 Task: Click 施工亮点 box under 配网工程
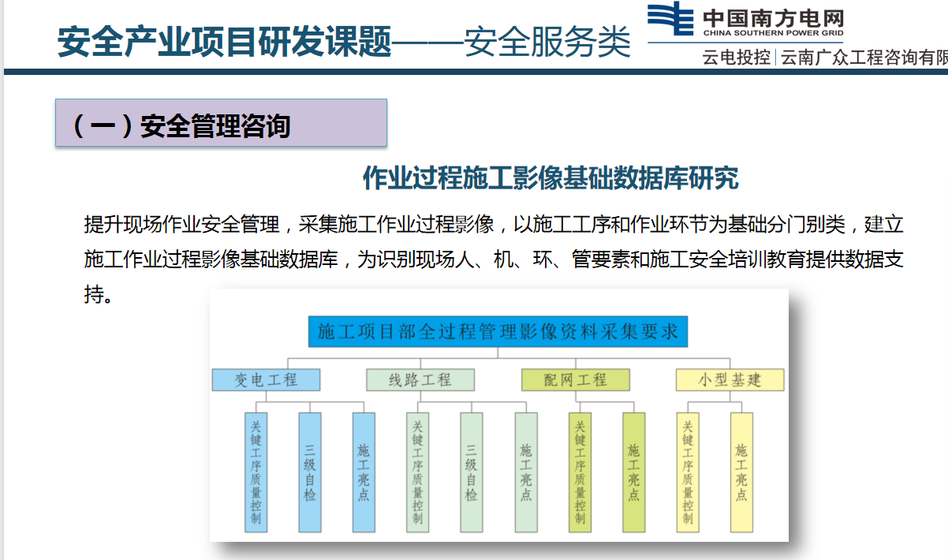(634, 472)
